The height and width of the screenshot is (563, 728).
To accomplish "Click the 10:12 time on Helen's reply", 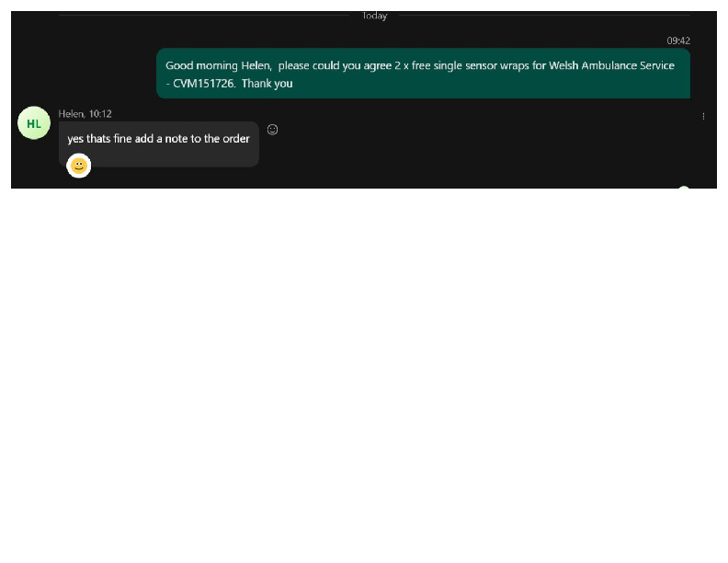I will coord(100,114).
